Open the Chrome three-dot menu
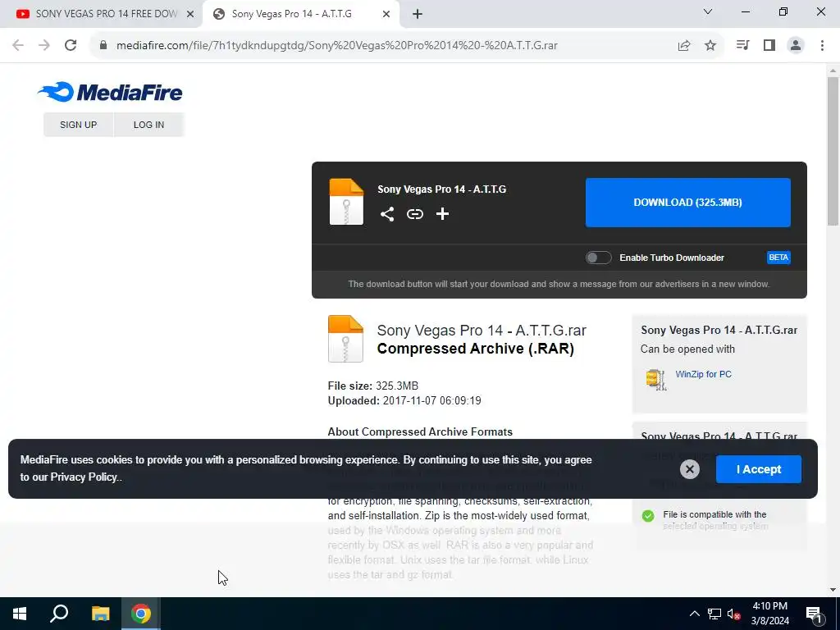The height and width of the screenshot is (630, 840). (x=822, y=46)
